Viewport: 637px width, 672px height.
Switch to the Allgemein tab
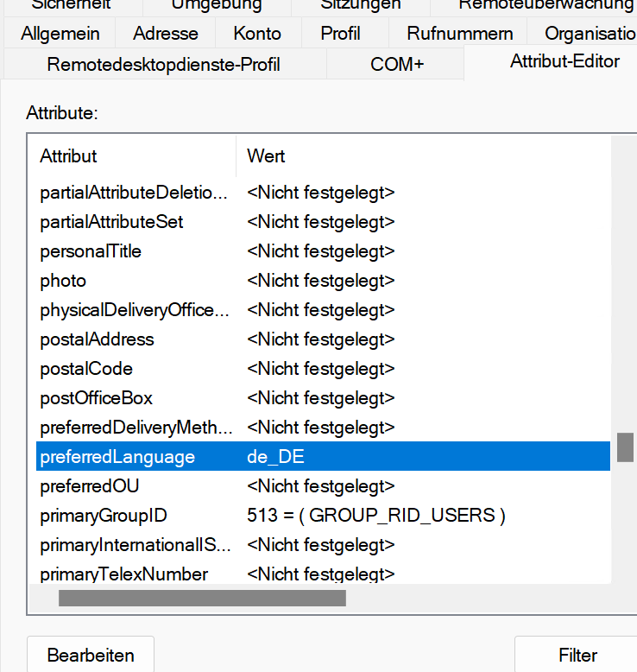coord(60,34)
